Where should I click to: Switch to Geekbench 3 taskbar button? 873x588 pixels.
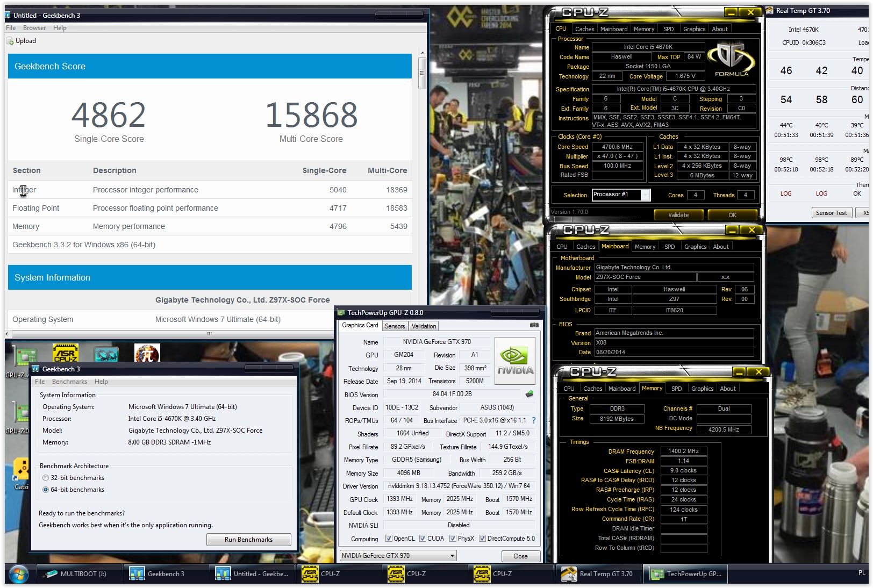pos(166,574)
